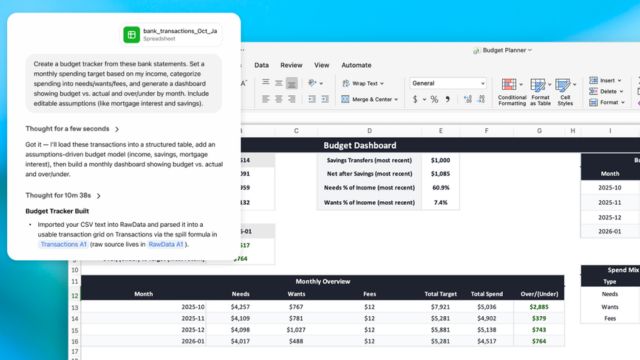Open the Wrap Text dropdown arrow
This screenshot has height=360, width=640.
point(382,84)
